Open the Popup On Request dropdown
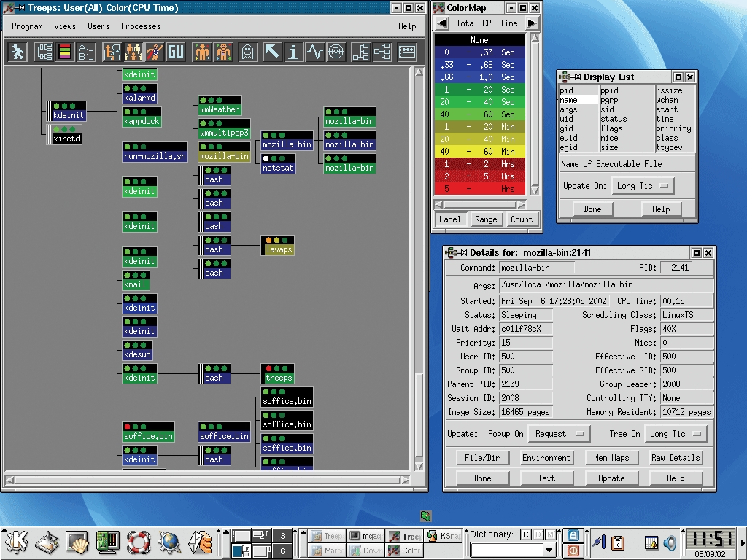Image resolution: width=747 pixels, height=560 pixels. click(x=558, y=434)
